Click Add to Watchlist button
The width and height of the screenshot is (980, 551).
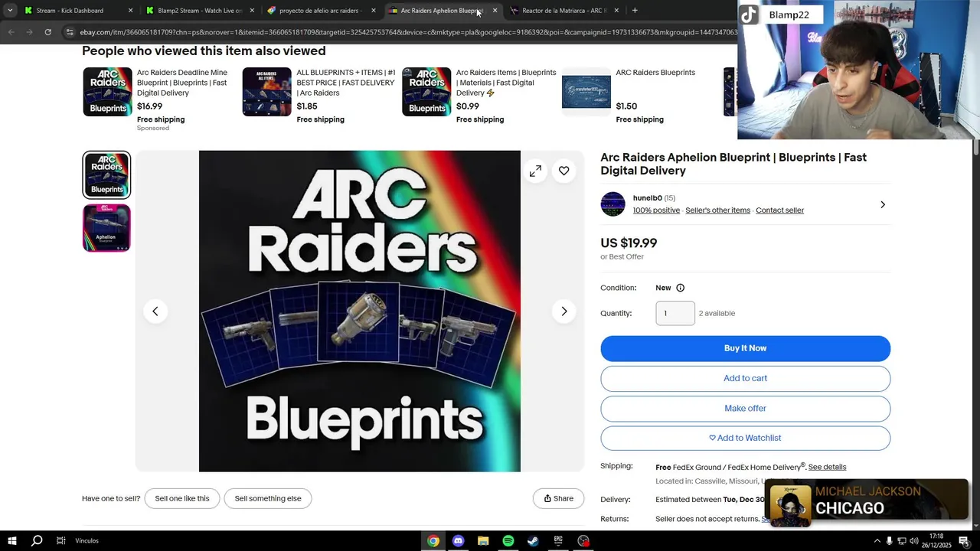[x=745, y=438]
